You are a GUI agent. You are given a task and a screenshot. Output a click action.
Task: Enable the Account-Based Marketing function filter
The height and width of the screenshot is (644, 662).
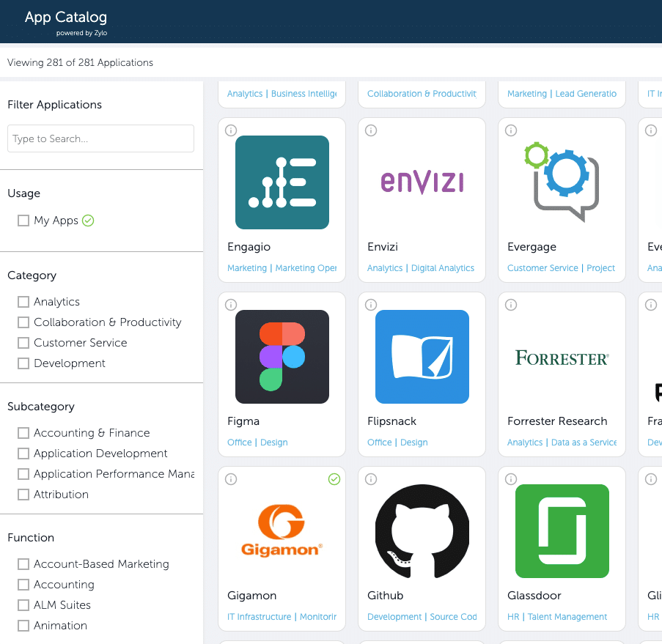(23, 564)
